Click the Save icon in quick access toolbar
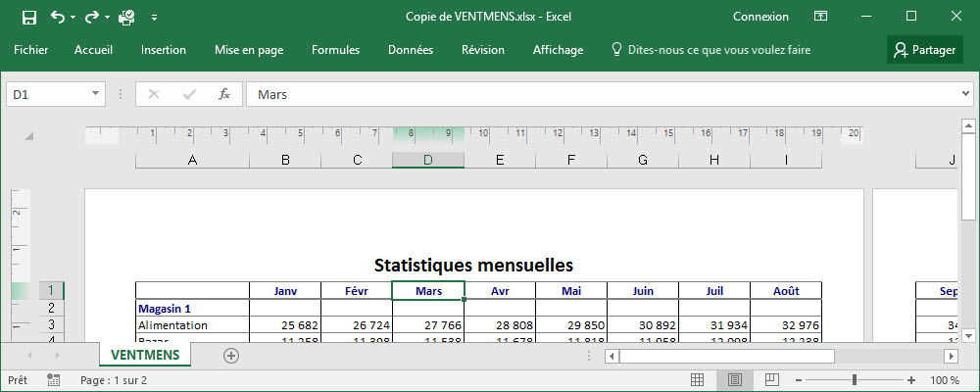The height and width of the screenshot is (392, 980). [x=28, y=17]
